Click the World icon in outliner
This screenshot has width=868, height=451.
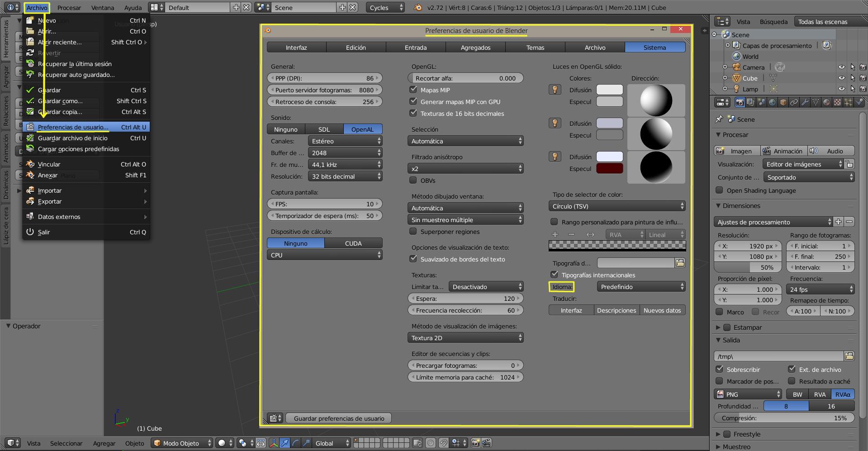tap(736, 57)
